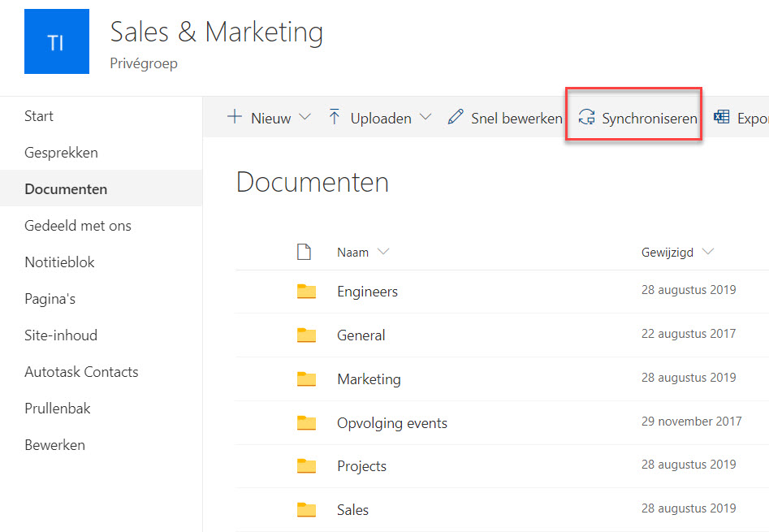Viewport: 769px width, 532px height.
Task: Click the General folder icon
Action: click(306, 335)
